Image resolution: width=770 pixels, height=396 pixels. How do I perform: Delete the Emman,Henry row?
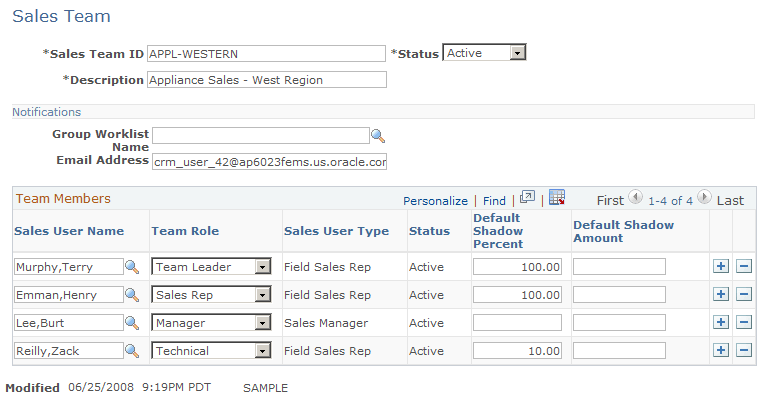pos(744,294)
